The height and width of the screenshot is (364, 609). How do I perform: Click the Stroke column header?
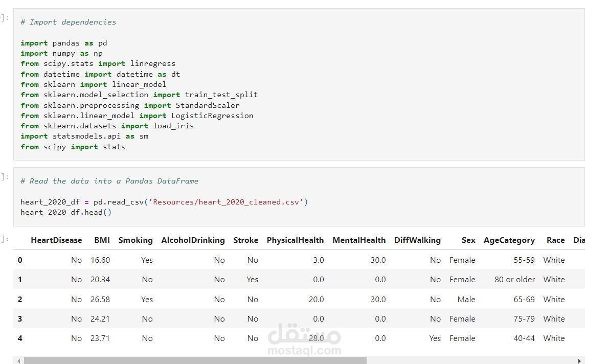(x=246, y=240)
